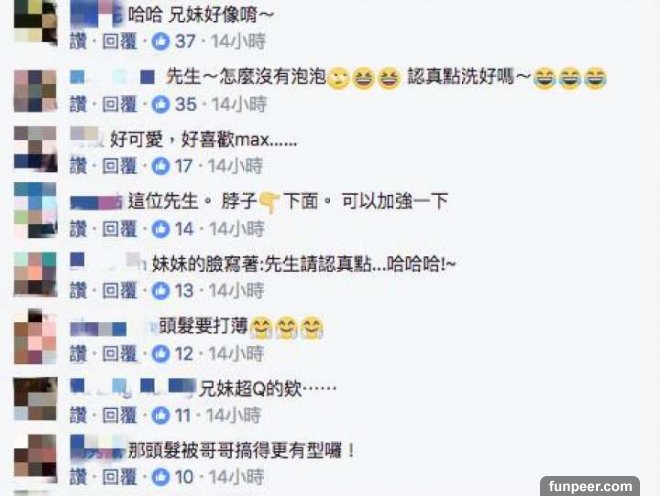Click the like thumb icon showing 35

(160, 104)
